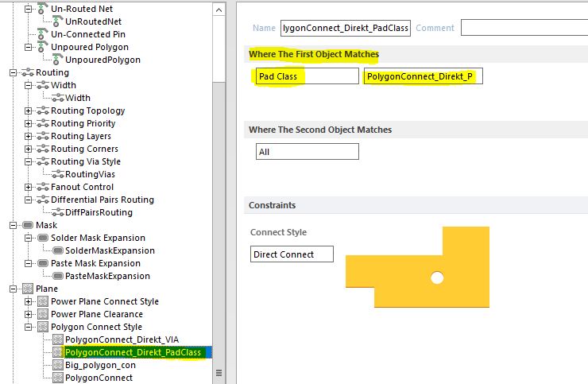This screenshot has width=588, height=384.
Task: Select the PasteMaskExpansion rule
Action: pyautogui.click(x=107, y=276)
